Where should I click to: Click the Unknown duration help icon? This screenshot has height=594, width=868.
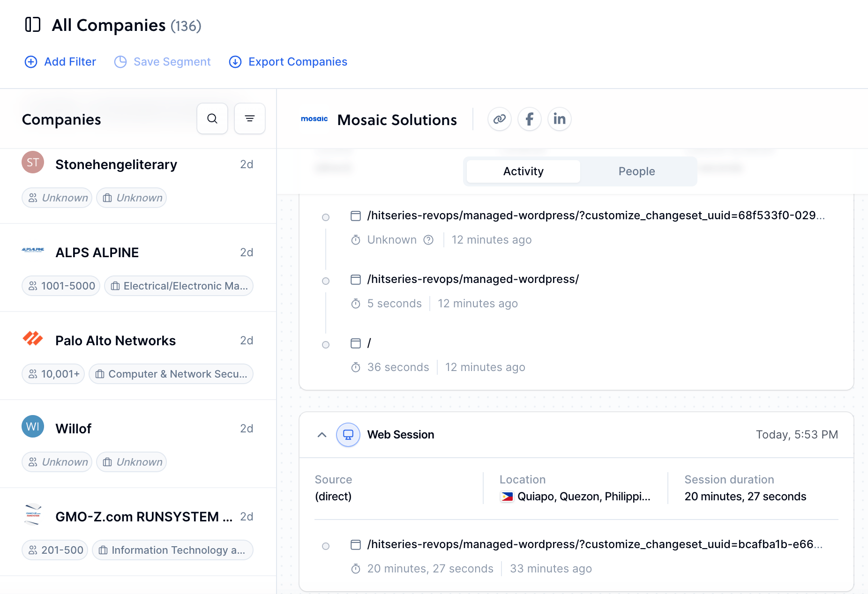428,240
